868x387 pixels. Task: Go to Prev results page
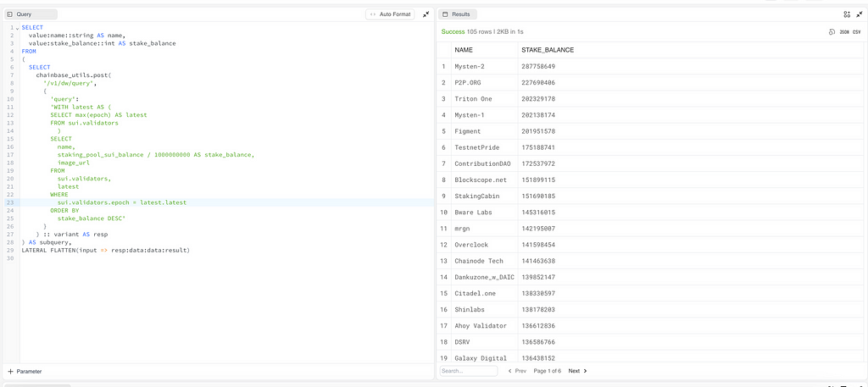pyautogui.click(x=517, y=371)
